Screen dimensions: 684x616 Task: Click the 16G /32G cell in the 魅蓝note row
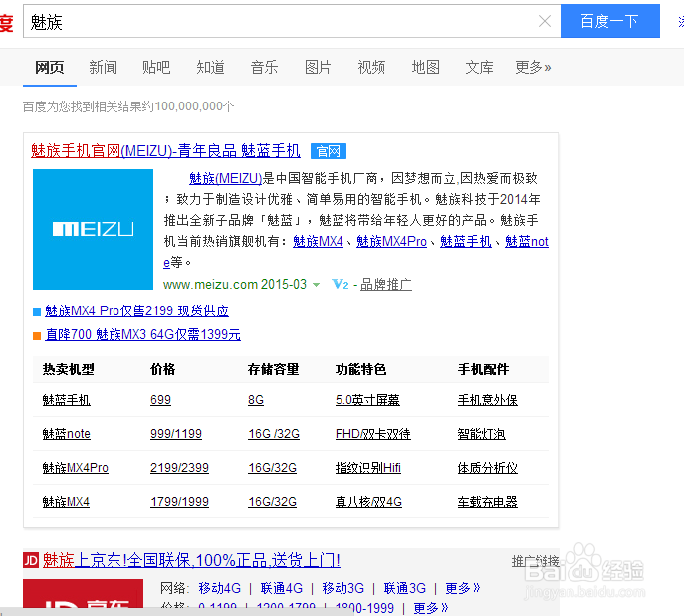tap(274, 434)
